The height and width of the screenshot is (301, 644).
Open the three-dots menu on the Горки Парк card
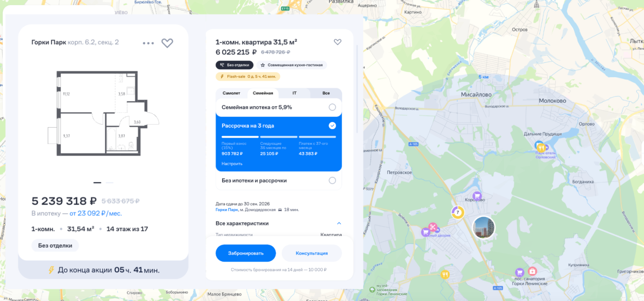tap(148, 43)
